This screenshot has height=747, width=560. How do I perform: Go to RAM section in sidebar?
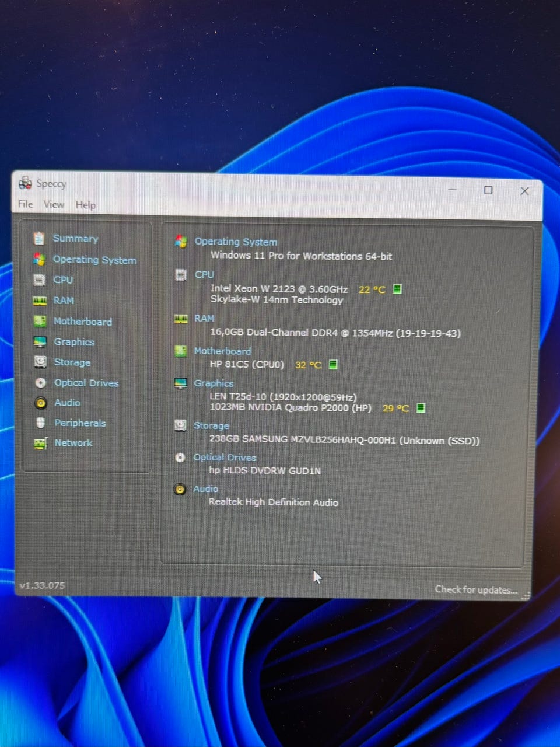(x=64, y=301)
